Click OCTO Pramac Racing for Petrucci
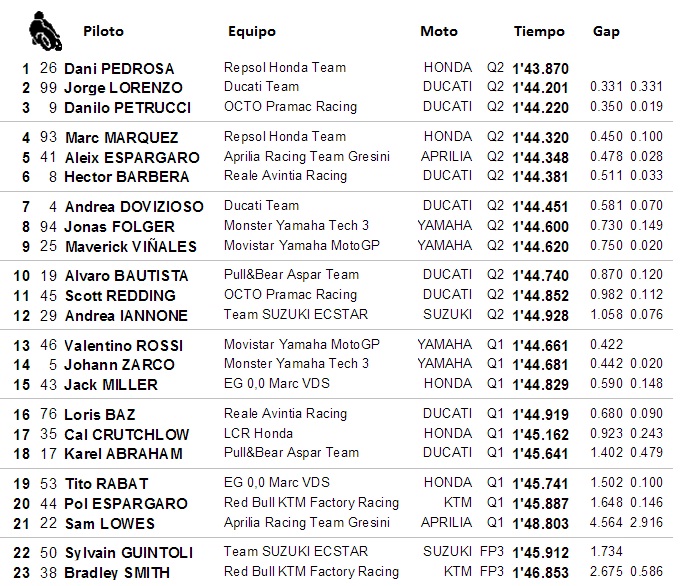694x586 pixels. 290,107
